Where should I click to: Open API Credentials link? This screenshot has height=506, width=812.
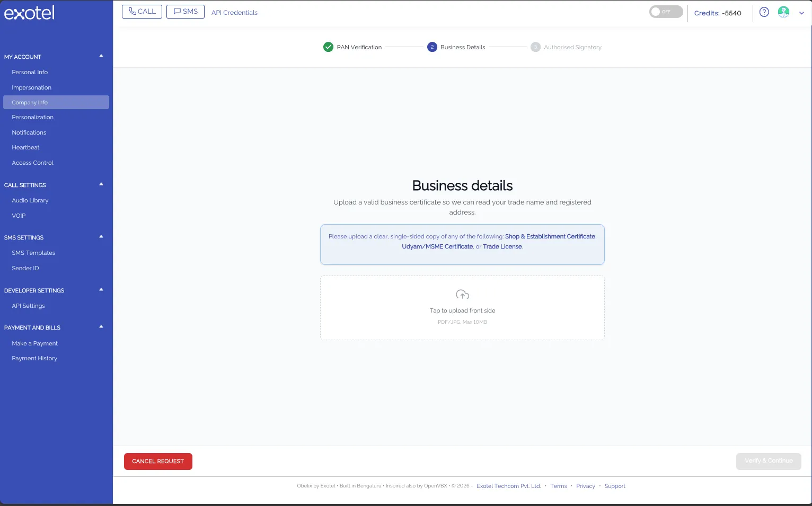tap(234, 13)
